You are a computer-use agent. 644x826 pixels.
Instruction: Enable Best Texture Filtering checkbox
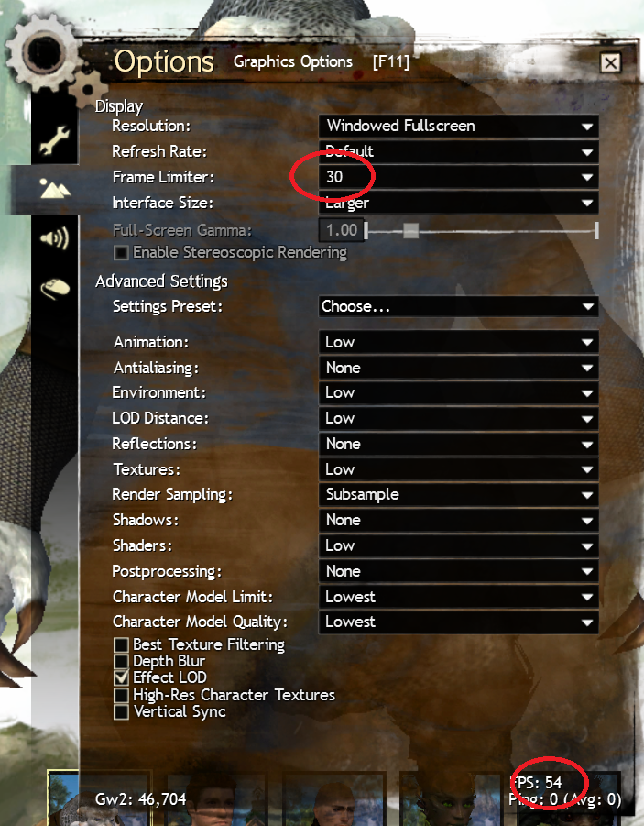[121, 644]
